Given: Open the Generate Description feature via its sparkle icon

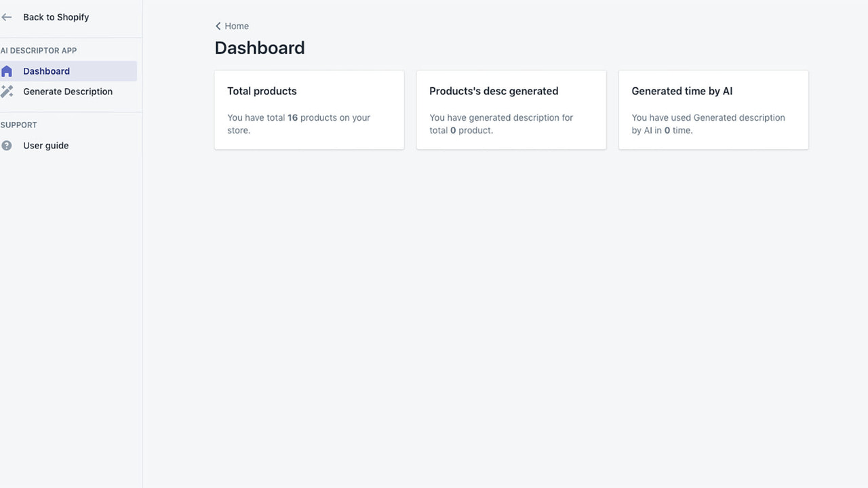Looking at the screenshot, I should coord(8,91).
